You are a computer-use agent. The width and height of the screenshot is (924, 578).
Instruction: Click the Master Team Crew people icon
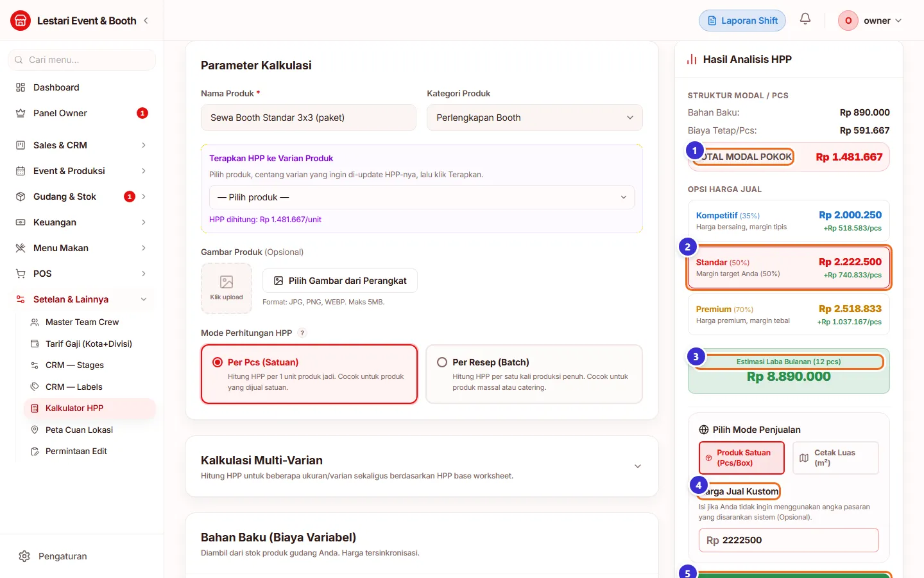[35, 322]
